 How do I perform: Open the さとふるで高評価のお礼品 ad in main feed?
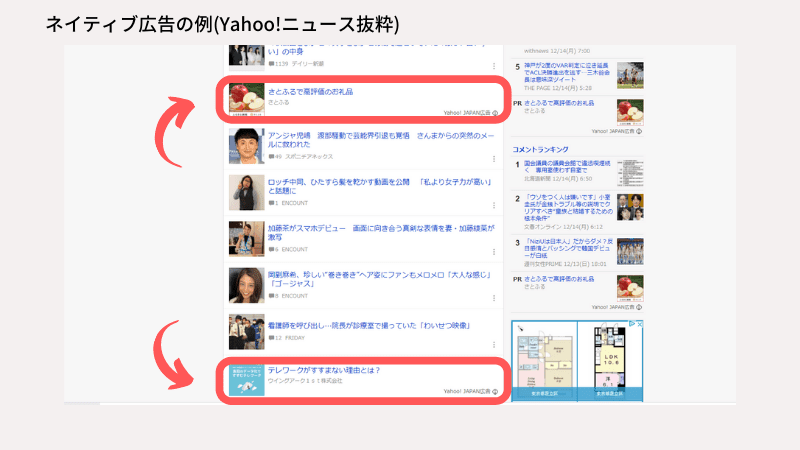tap(311, 92)
